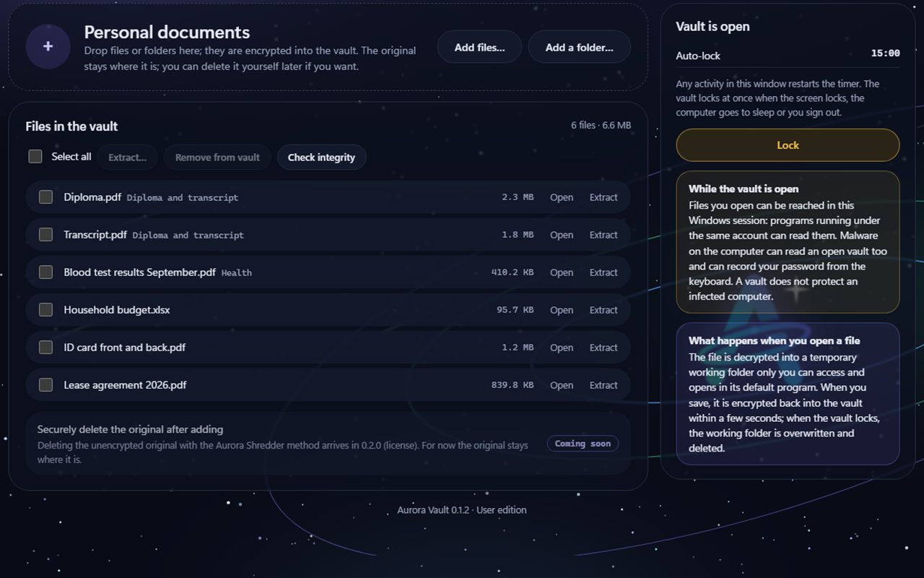Click the Household budget.xlsx file name
Screen dimensions: 924x578
click(x=117, y=310)
